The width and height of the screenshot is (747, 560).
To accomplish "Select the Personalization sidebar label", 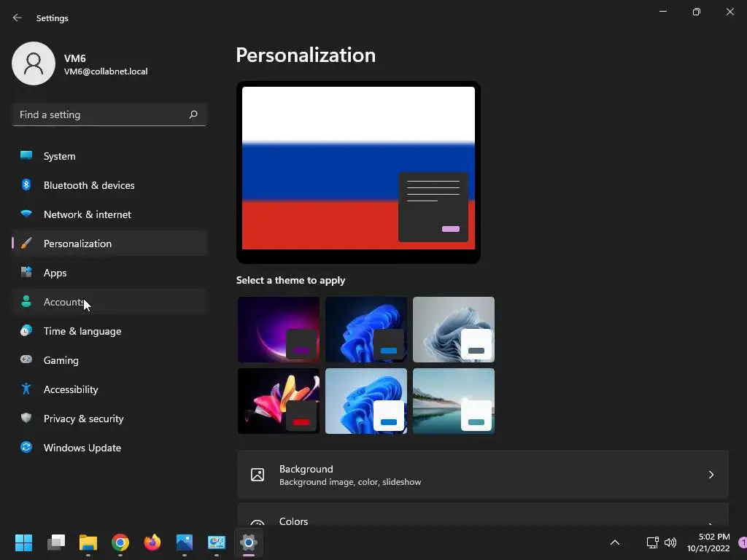I will click(x=77, y=244).
